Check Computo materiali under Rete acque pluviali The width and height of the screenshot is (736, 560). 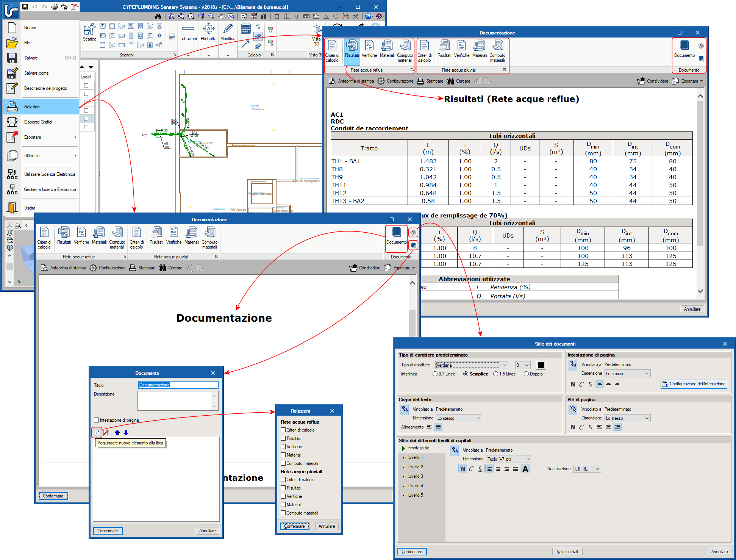pos(283,513)
